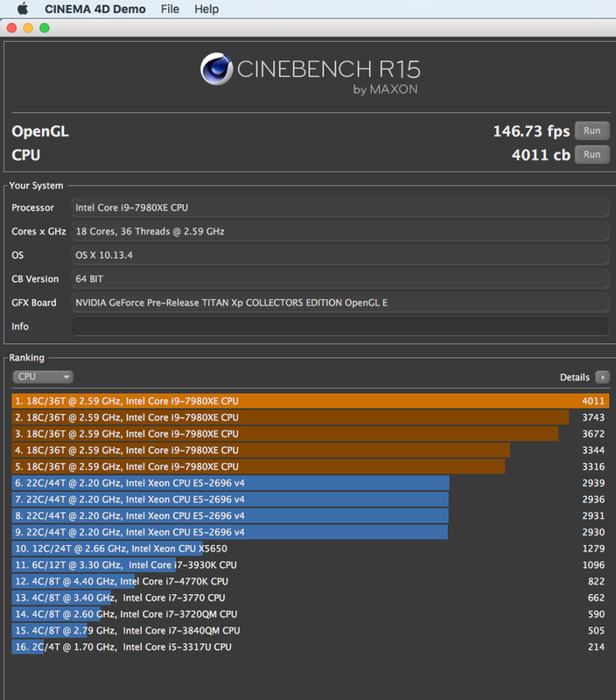
Task: Select ranking row 13 Core i7-3770
Action: [311, 598]
